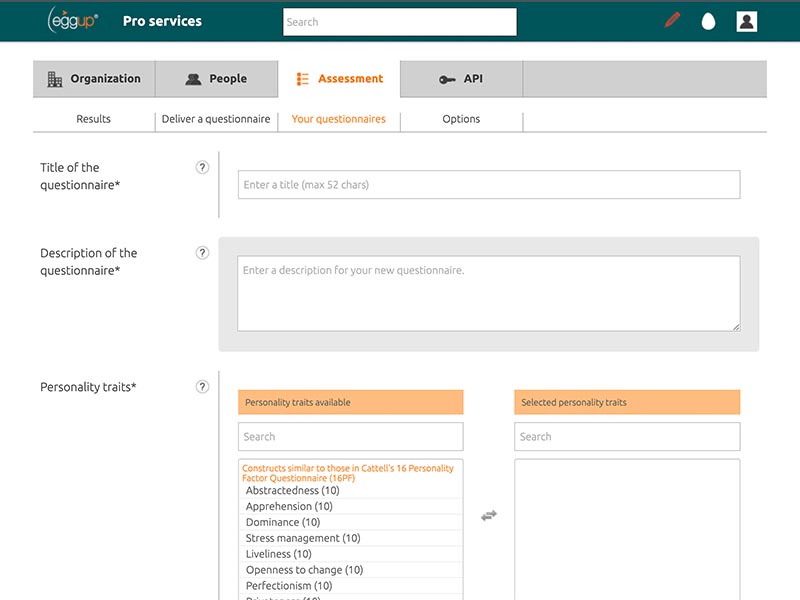The width and height of the screenshot is (800, 600).
Task: Click the description textarea resize handle
Action: click(x=736, y=327)
